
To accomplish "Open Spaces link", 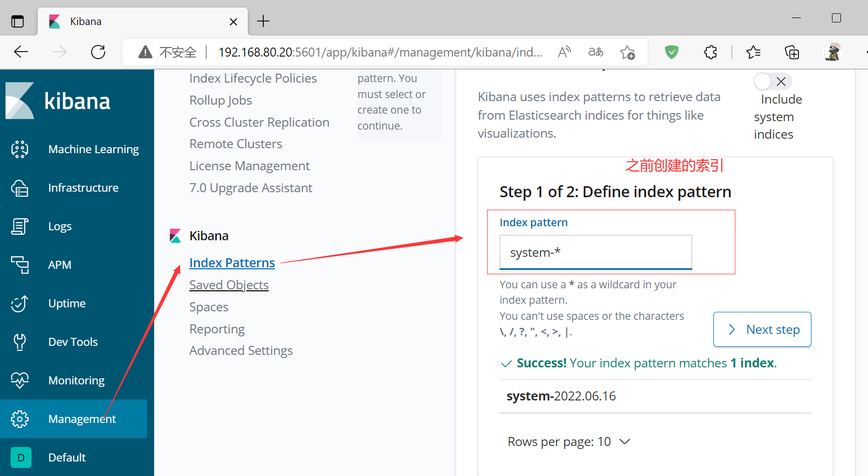I will pyautogui.click(x=209, y=307).
